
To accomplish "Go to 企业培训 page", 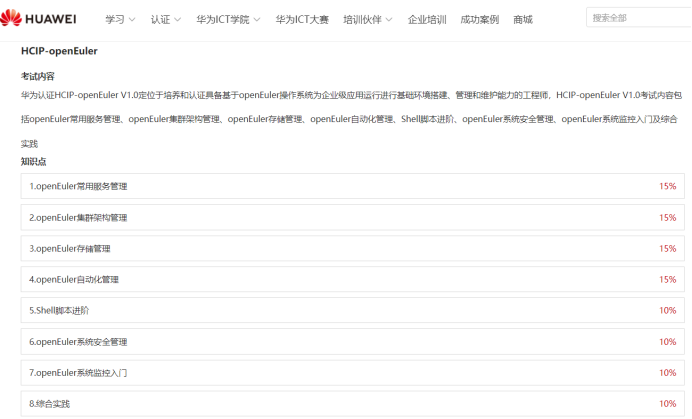I will [427, 19].
